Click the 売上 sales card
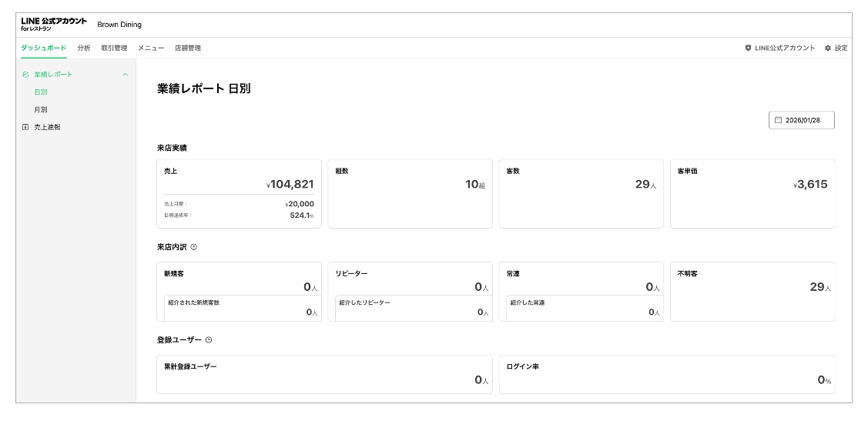The height and width of the screenshot is (421, 868). [239, 194]
